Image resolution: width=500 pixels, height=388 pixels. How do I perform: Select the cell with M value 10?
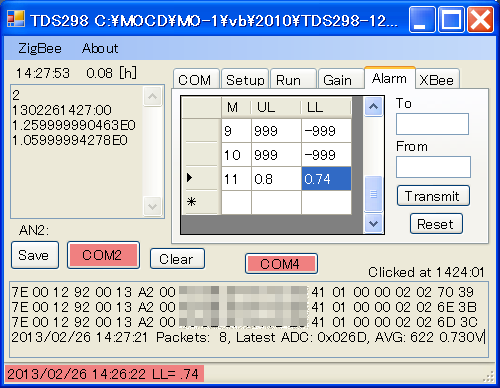[x=236, y=155]
